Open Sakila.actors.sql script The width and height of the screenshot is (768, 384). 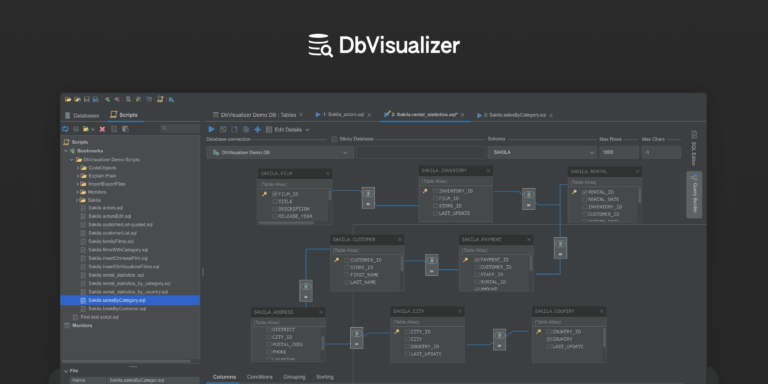106,208
